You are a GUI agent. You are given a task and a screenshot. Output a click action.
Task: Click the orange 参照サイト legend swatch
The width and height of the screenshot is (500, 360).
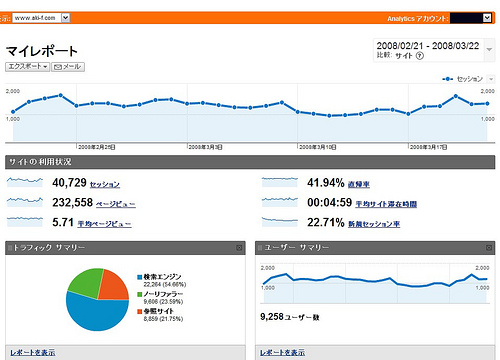(140, 311)
